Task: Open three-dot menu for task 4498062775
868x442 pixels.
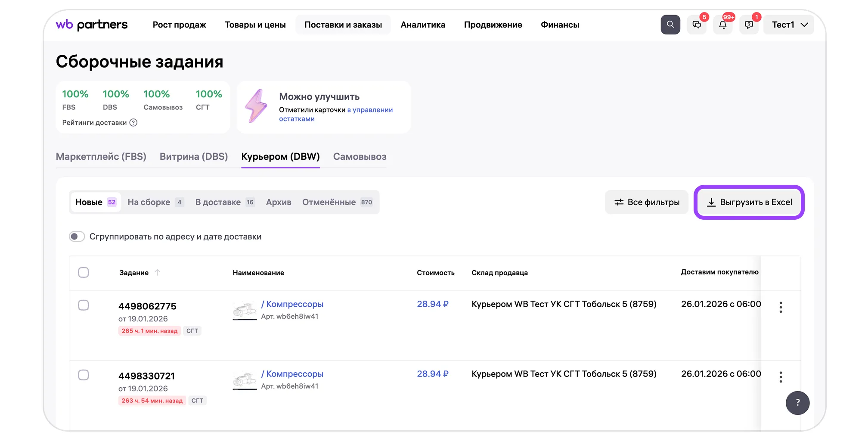Action: [781, 307]
